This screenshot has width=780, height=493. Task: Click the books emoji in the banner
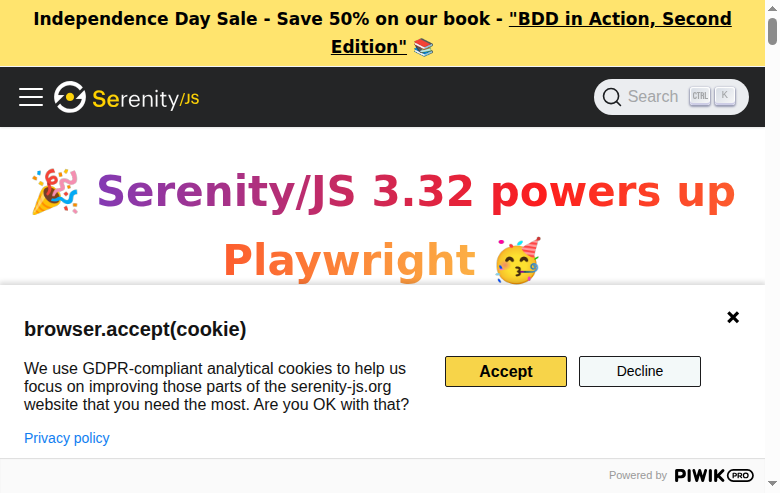423,47
